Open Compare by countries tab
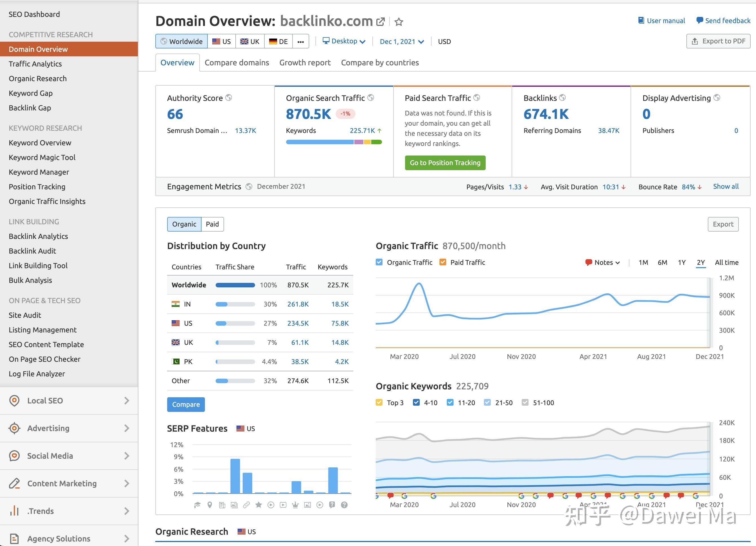Image resolution: width=756 pixels, height=546 pixels. coord(380,63)
